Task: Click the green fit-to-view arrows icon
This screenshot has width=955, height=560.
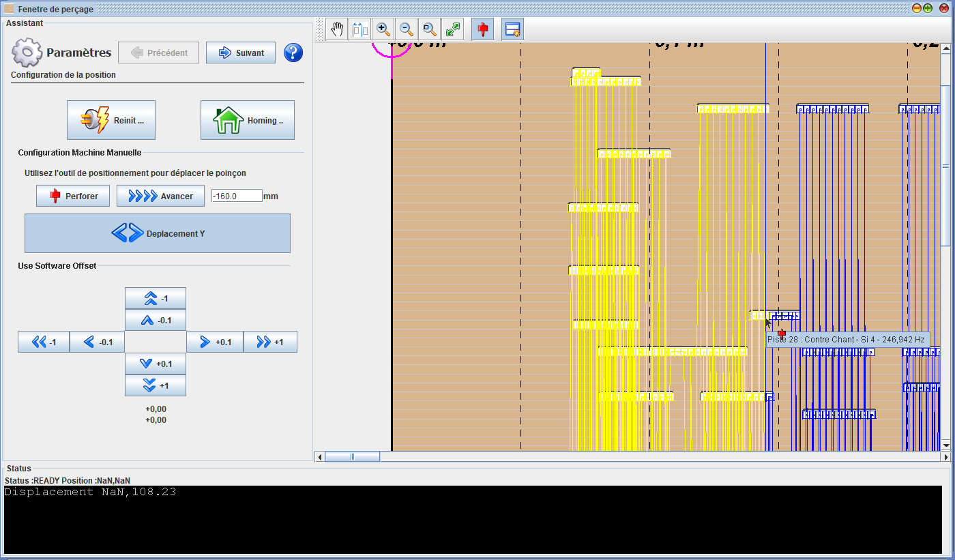Action: [452, 29]
